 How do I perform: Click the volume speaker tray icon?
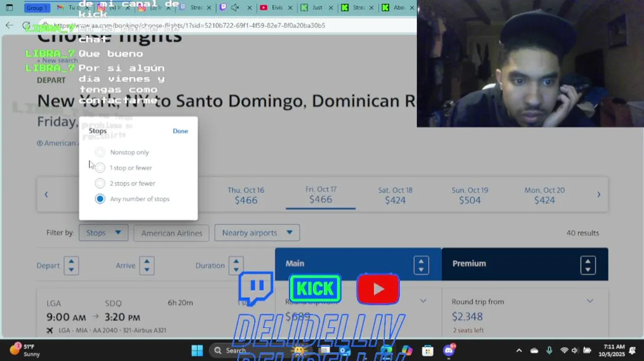click(x=575, y=350)
